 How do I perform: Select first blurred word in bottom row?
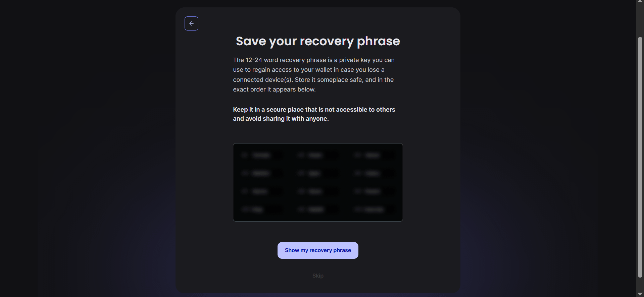click(257, 210)
